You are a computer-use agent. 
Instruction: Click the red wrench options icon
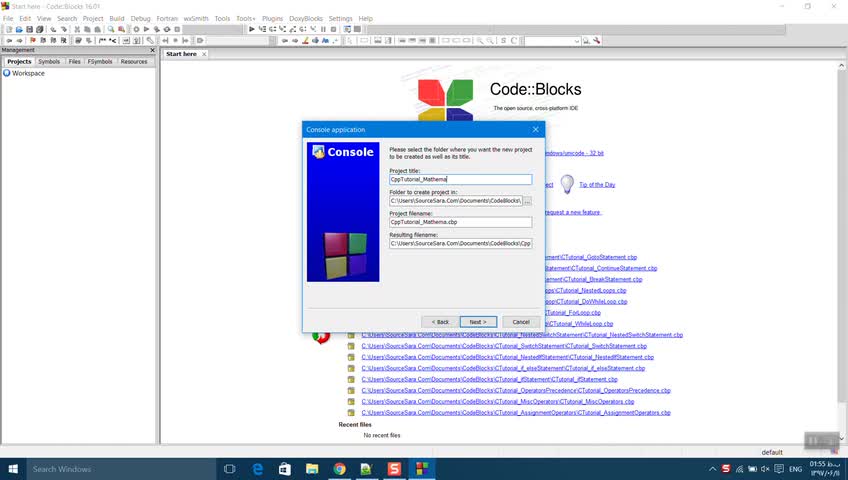[597, 41]
